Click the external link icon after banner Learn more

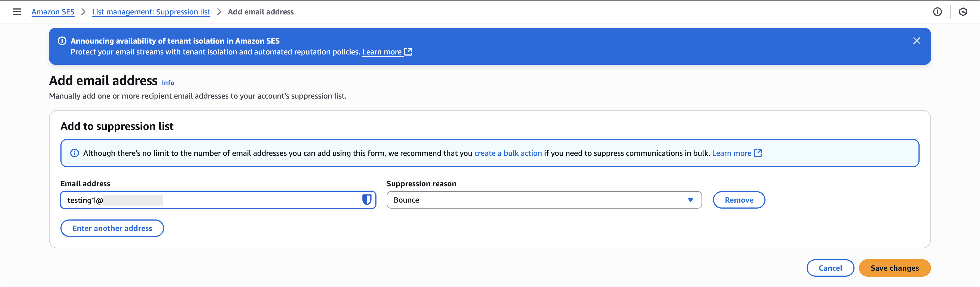pyautogui.click(x=408, y=51)
